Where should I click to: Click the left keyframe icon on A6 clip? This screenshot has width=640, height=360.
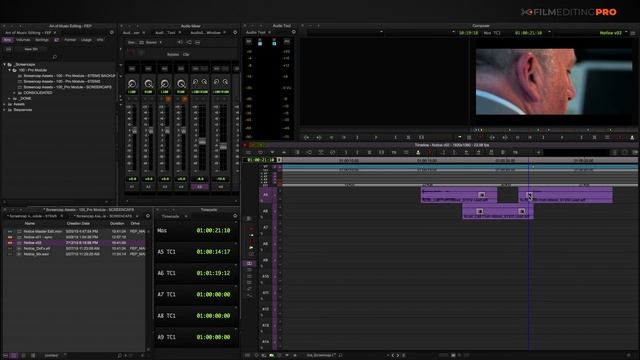click(480, 211)
